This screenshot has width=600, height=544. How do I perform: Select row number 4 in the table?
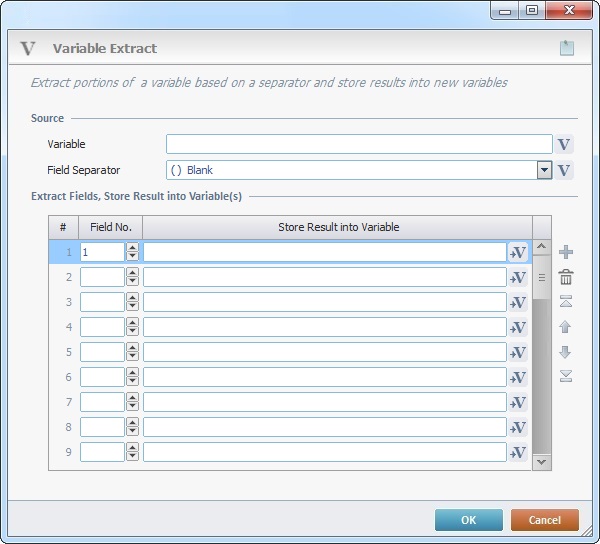coord(63,327)
